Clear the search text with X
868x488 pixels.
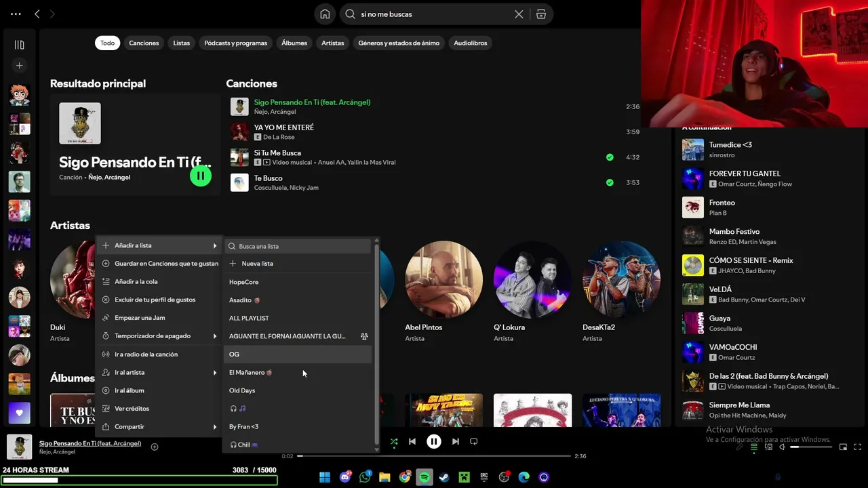tap(519, 14)
